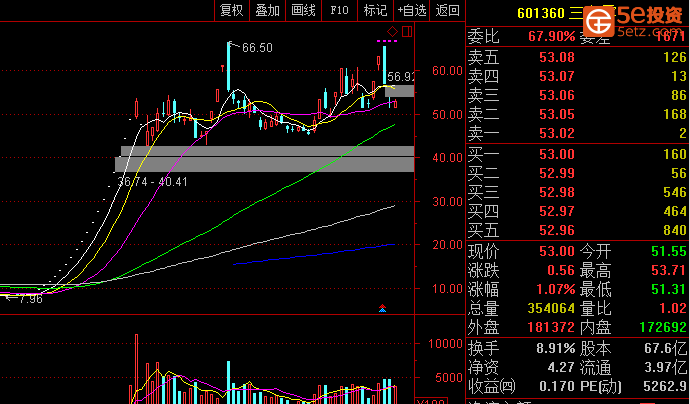Select 买四 price 52.97
Viewport: 690px width, 404px height.
pyautogui.click(x=557, y=211)
